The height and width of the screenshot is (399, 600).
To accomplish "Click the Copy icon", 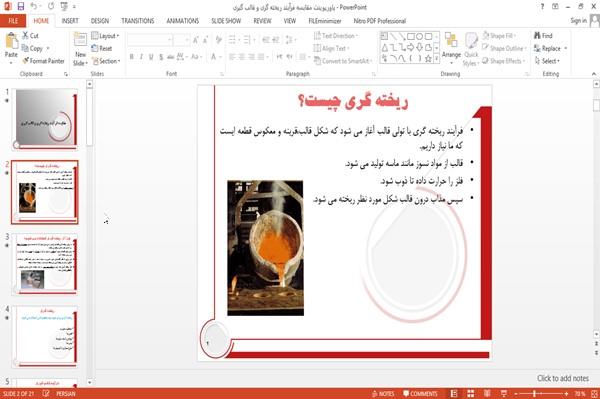I will [x=25, y=48].
